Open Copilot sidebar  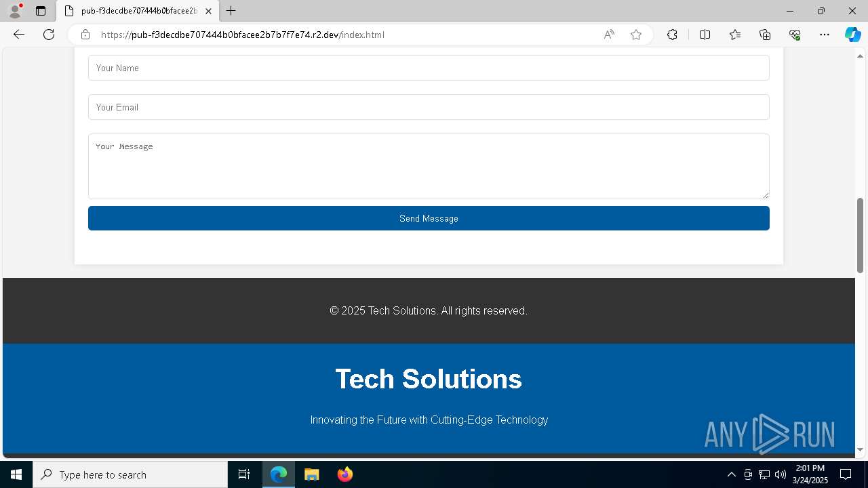point(852,35)
